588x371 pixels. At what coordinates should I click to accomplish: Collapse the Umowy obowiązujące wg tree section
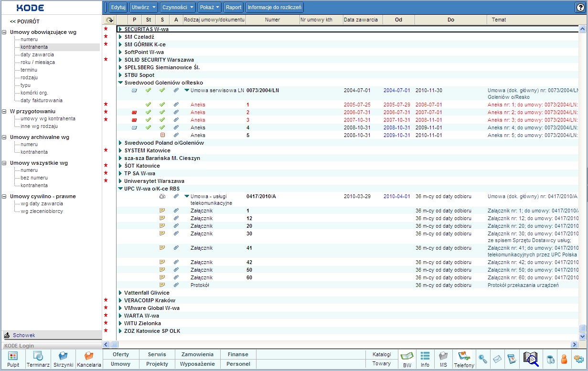(4, 32)
